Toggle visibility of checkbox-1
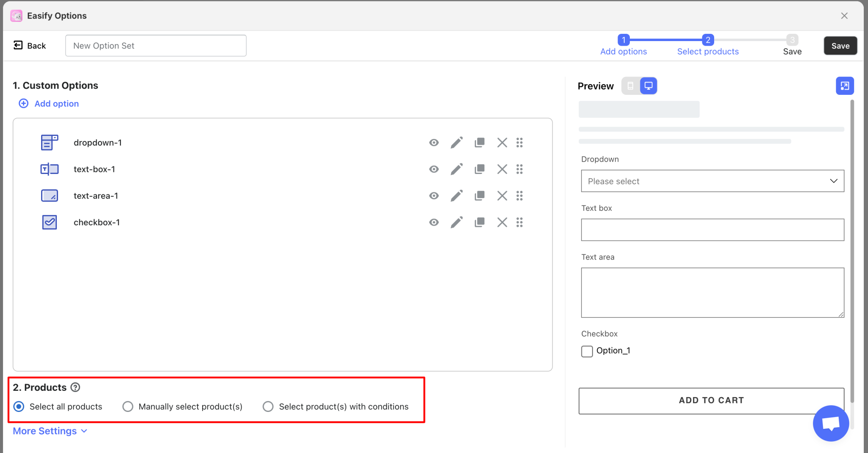 pos(434,222)
